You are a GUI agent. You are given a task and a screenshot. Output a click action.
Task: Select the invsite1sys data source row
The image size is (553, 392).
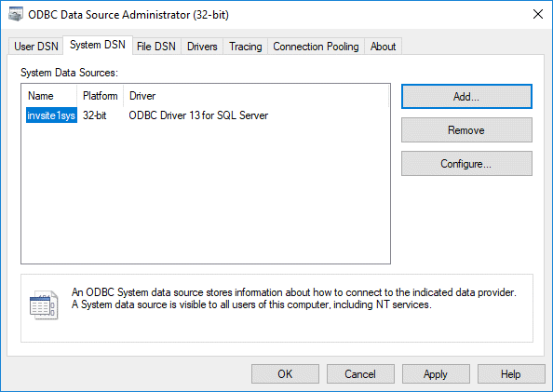click(x=147, y=115)
